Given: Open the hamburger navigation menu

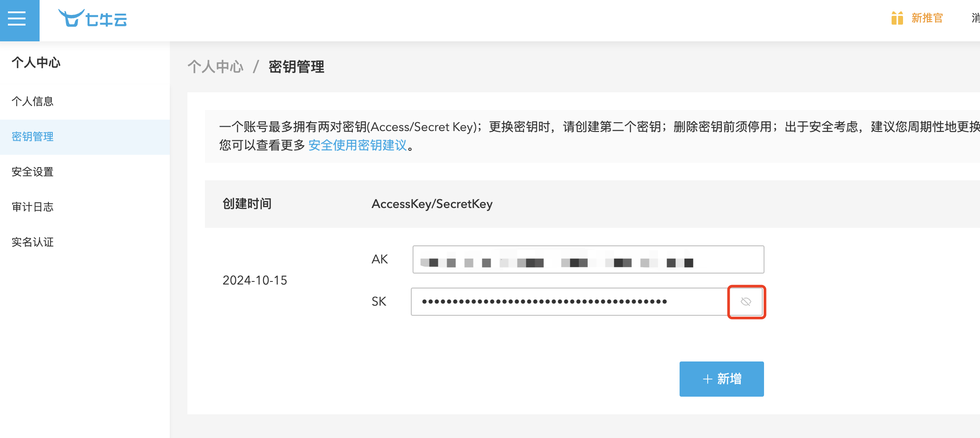Looking at the screenshot, I should (x=17, y=19).
